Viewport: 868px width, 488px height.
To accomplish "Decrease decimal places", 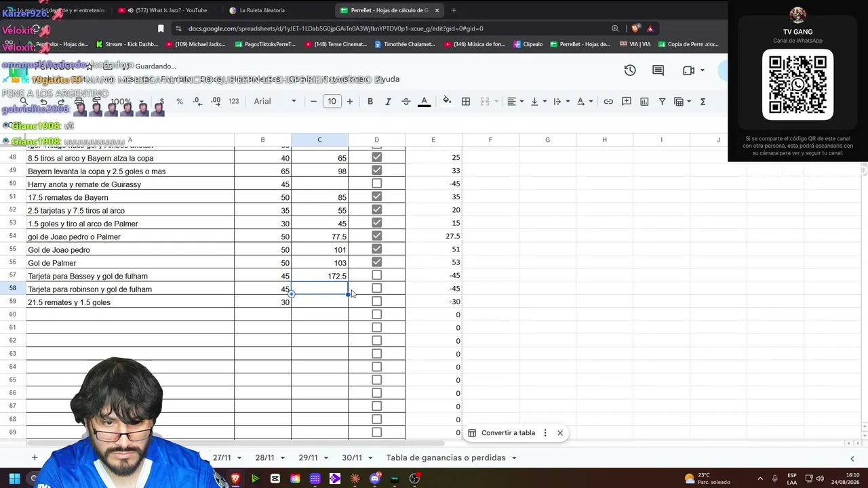I will click(x=197, y=102).
